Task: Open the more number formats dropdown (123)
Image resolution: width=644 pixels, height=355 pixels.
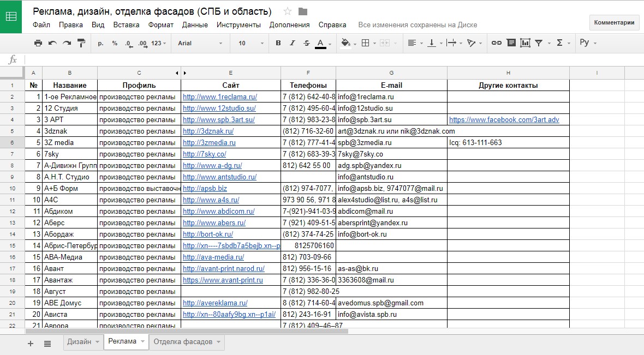Action: [158, 43]
